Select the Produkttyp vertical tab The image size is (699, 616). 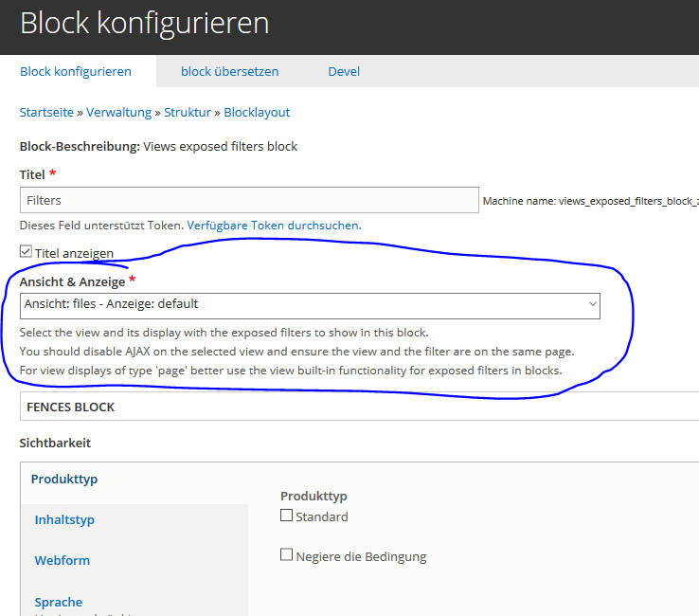click(x=64, y=479)
